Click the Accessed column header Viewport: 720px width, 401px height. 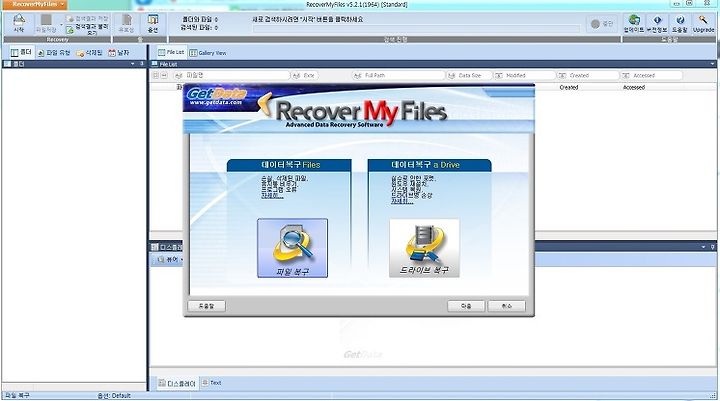[x=634, y=87]
